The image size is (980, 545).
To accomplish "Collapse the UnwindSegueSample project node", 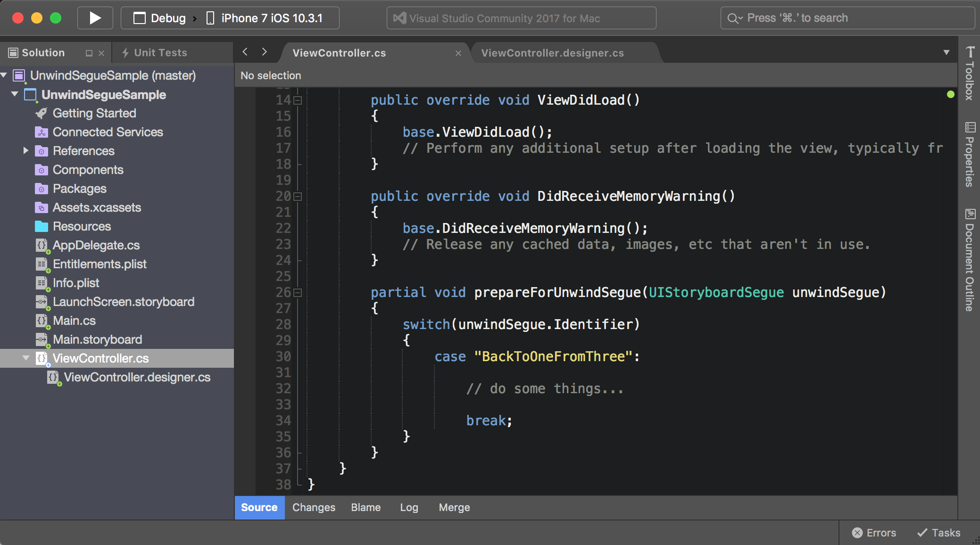I will (15, 94).
